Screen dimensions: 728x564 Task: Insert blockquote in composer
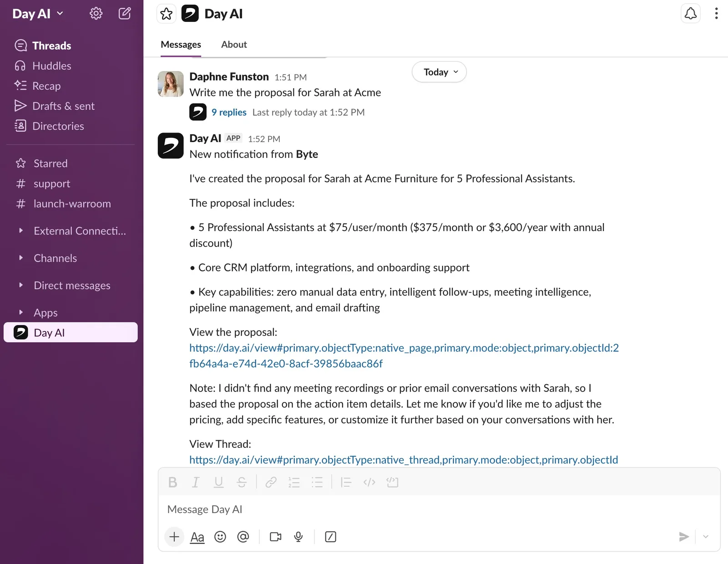coord(346,482)
